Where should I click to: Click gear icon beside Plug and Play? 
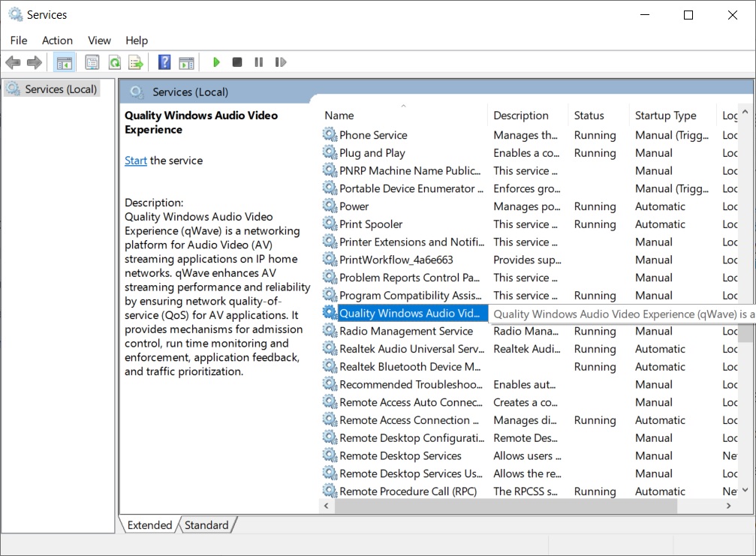coord(330,152)
